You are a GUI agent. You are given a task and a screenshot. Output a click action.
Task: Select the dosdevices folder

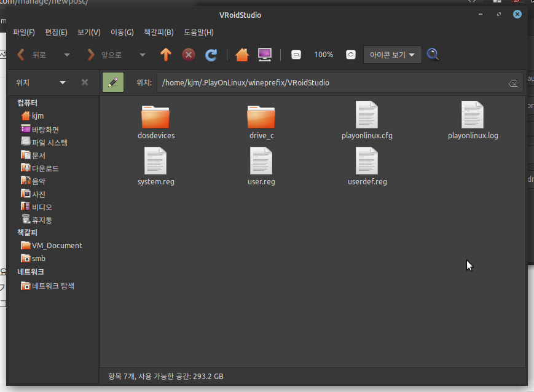click(x=155, y=122)
